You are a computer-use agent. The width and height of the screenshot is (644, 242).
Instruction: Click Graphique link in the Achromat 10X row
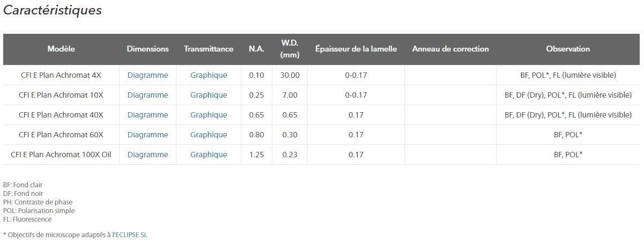209,95
